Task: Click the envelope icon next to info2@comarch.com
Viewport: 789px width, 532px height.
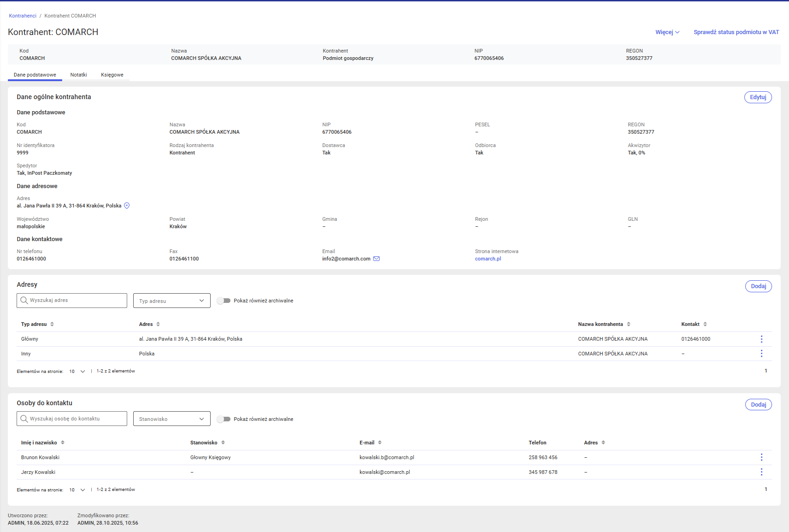Action: [x=377, y=259]
